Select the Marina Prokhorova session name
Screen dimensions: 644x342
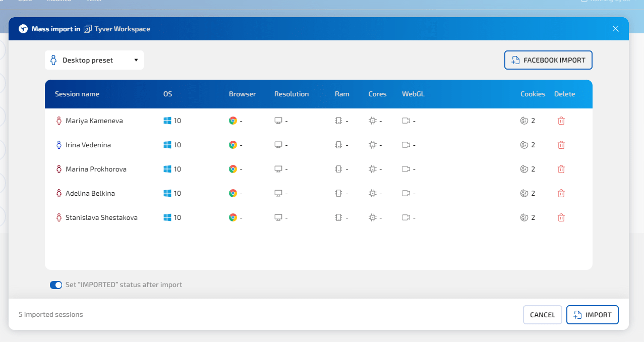pyautogui.click(x=96, y=169)
